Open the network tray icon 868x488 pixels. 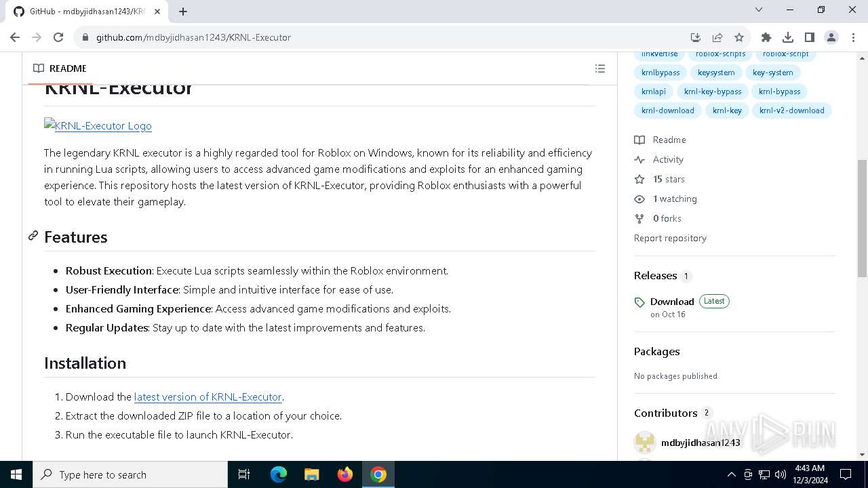click(x=764, y=474)
